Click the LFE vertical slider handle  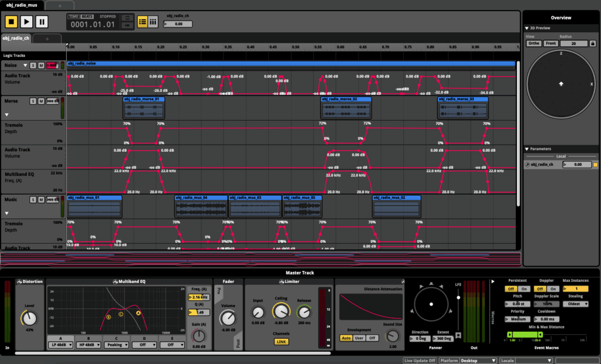pos(458,297)
